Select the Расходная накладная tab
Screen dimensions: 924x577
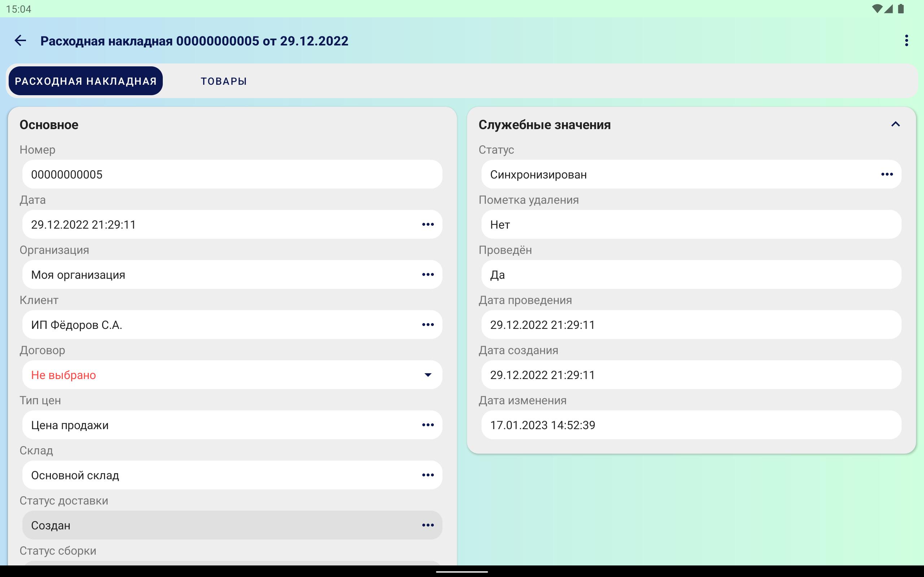pyautogui.click(x=86, y=81)
